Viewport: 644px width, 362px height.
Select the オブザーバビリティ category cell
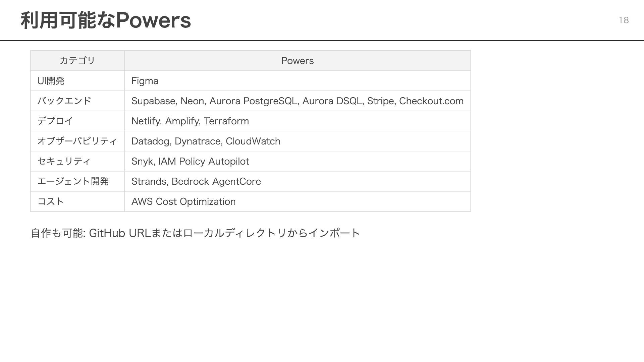77,141
